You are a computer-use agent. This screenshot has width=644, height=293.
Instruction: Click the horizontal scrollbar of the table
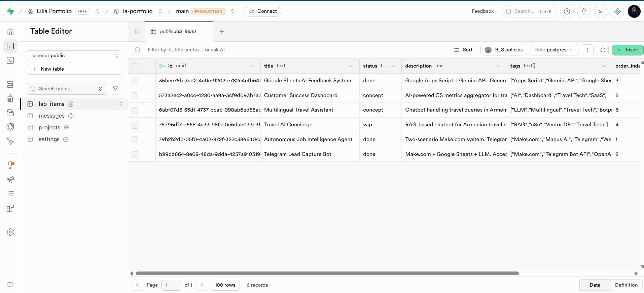pyautogui.click(x=327, y=274)
